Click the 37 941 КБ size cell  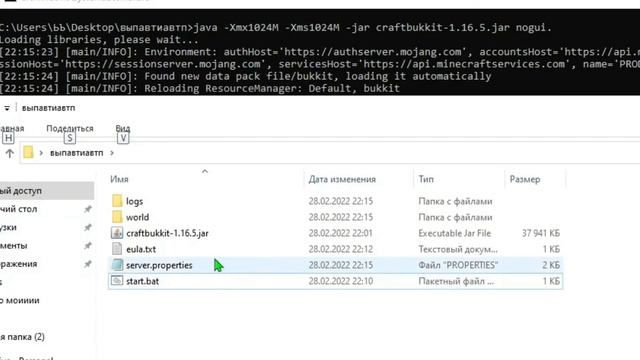[540, 233]
